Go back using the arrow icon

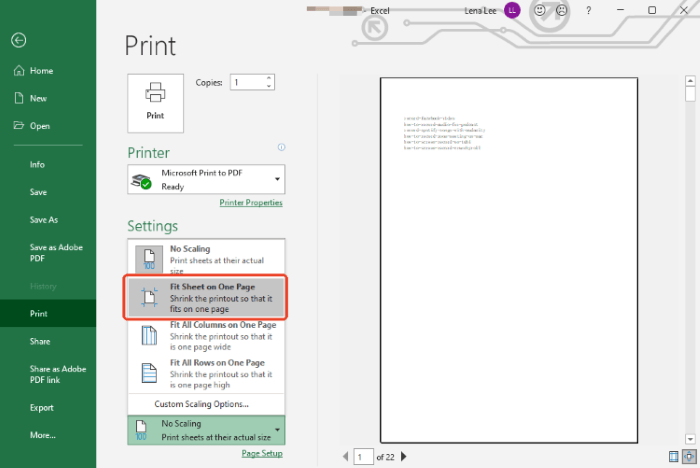[18, 40]
